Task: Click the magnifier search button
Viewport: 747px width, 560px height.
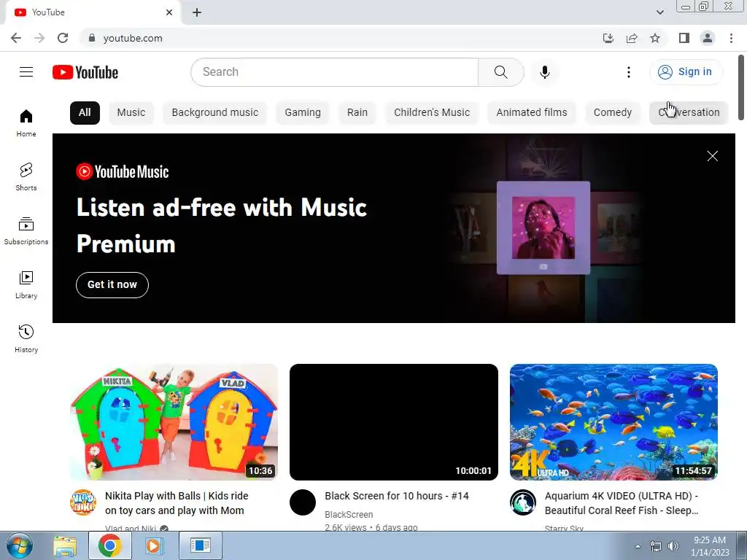Action: click(500, 72)
